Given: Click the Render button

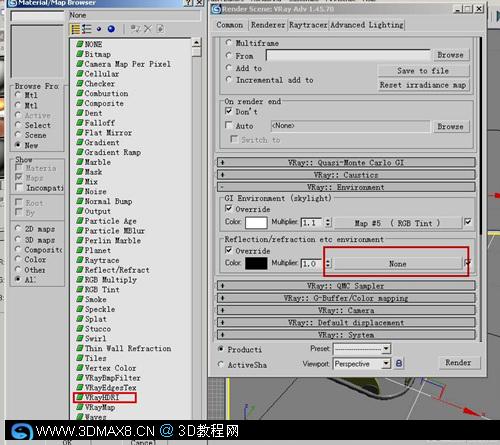Looking at the screenshot, I should (x=458, y=363).
